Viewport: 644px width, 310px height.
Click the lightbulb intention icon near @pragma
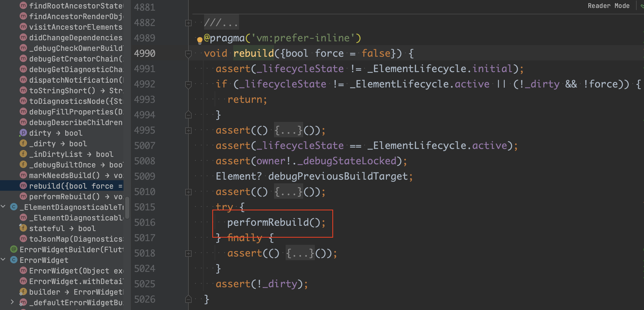click(x=200, y=41)
